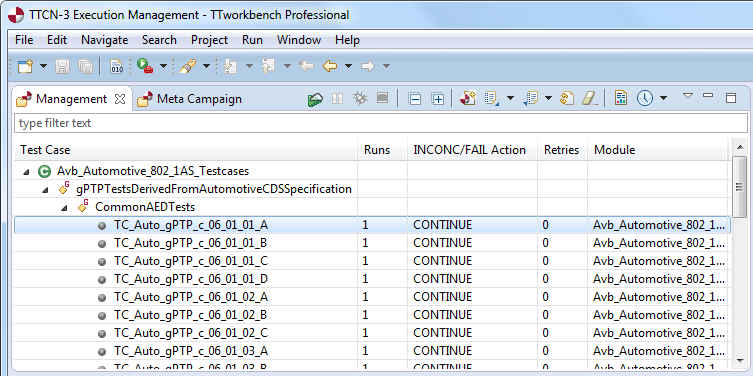Click the green Run test campaign icon
The height and width of the screenshot is (376, 753).
[x=316, y=99]
